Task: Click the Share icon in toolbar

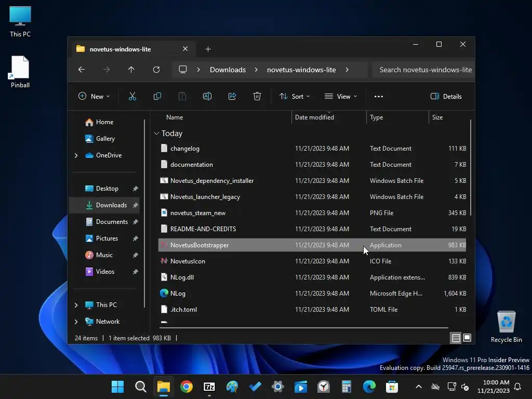Action: coord(232,96)
